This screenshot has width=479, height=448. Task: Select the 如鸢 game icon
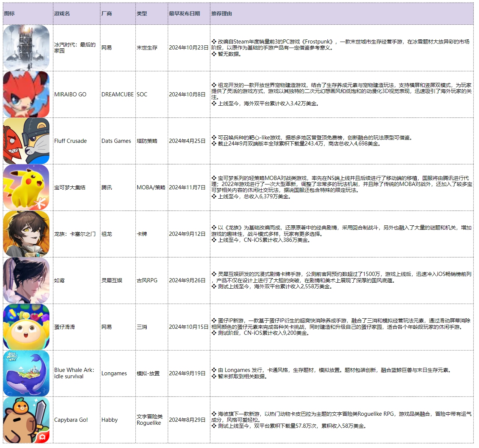pyautogui.click(x=26, y=280)
